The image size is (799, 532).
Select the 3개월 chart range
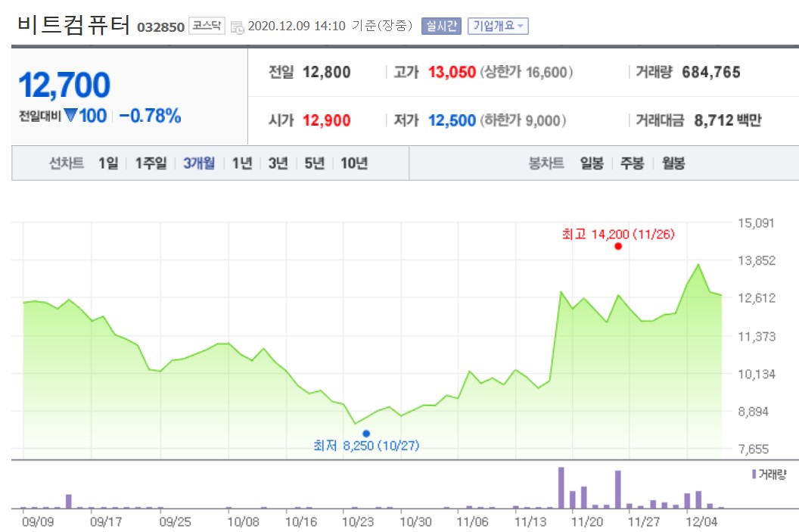click(x=199, y=163)
